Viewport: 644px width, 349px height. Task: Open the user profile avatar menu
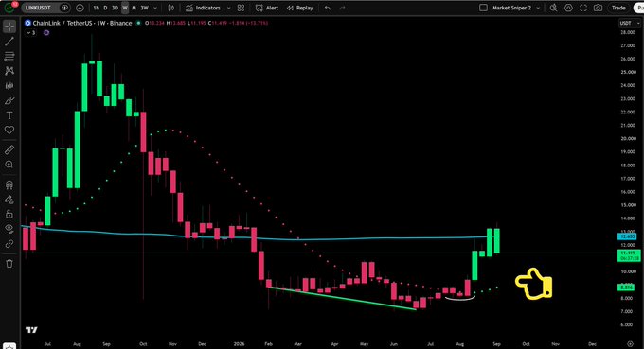click(x=9, y=8)
